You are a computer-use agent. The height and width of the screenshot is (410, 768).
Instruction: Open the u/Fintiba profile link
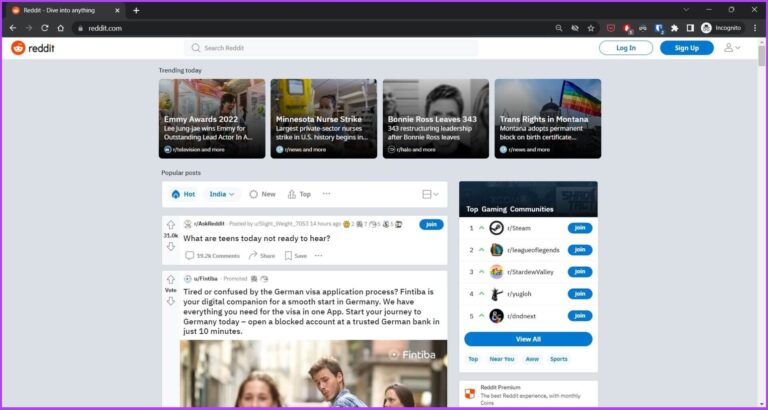pyautogui.click(x=206, y=279)
